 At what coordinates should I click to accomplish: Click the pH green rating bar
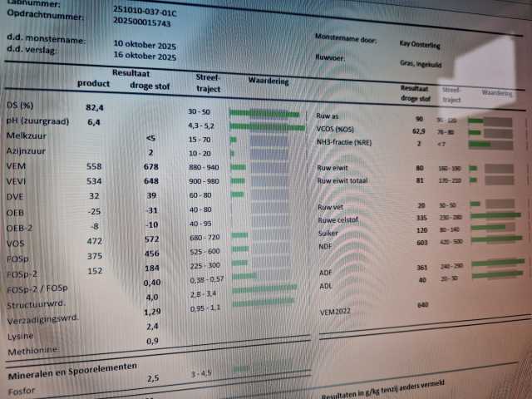268,127
